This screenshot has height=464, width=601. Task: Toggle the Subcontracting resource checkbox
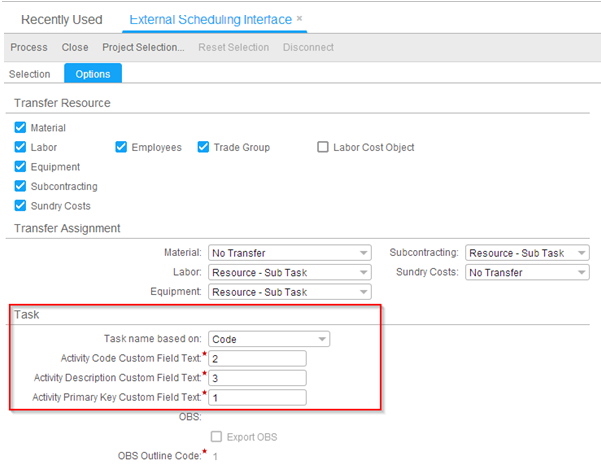[21, 187]
